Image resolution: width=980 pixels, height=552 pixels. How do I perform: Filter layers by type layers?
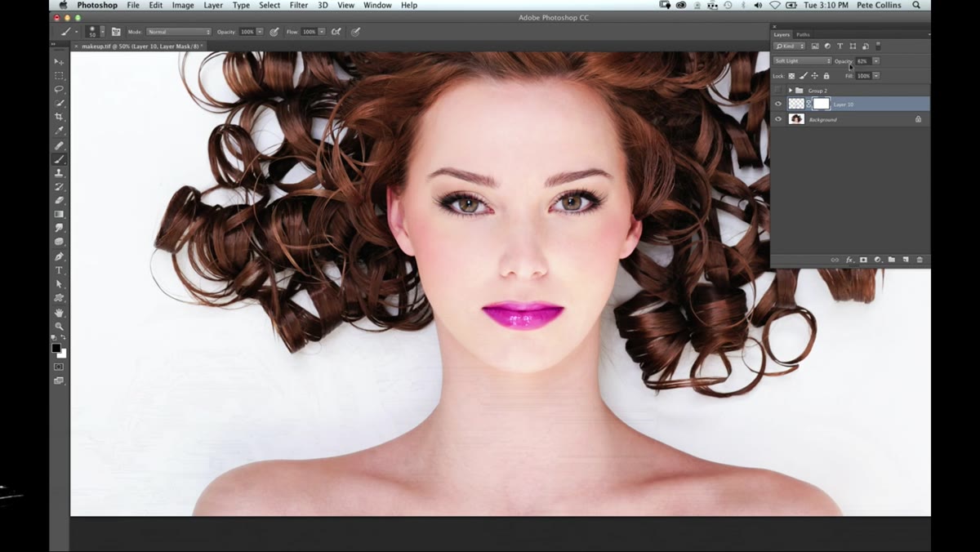(x=840, y=47)
